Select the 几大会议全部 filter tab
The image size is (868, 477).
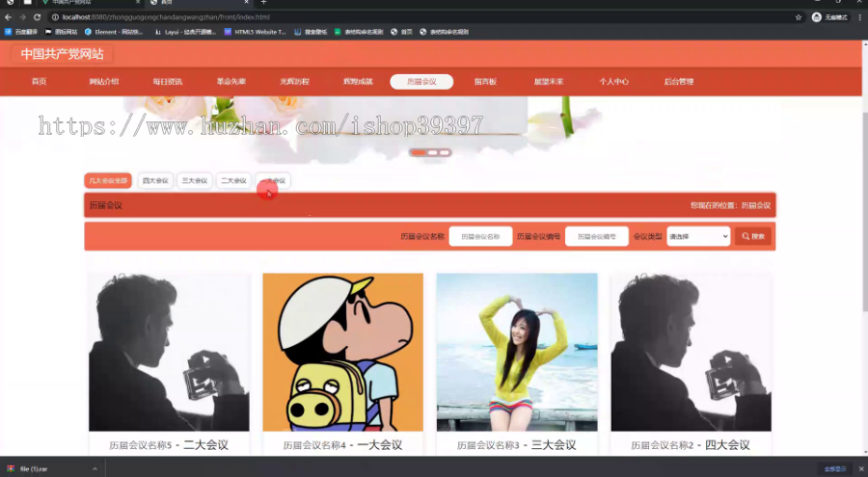(108, 180)
